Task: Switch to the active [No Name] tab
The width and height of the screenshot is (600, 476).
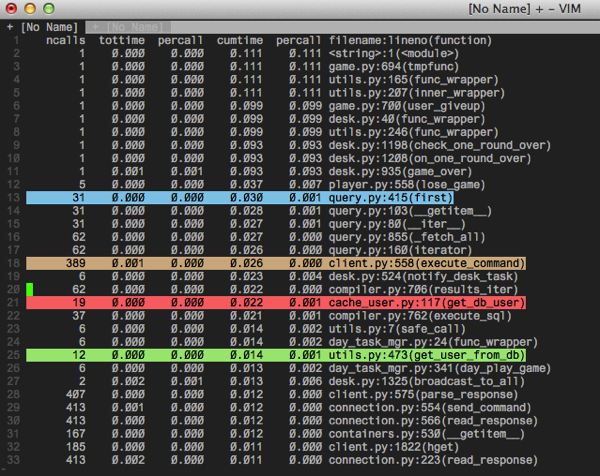Action: pos(42,27)
